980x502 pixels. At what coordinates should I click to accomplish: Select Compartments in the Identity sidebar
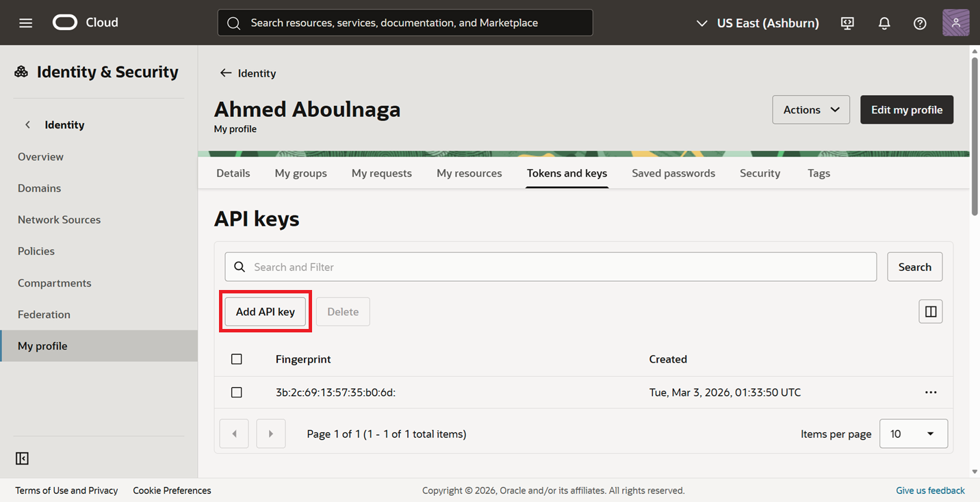click(54, 283)
